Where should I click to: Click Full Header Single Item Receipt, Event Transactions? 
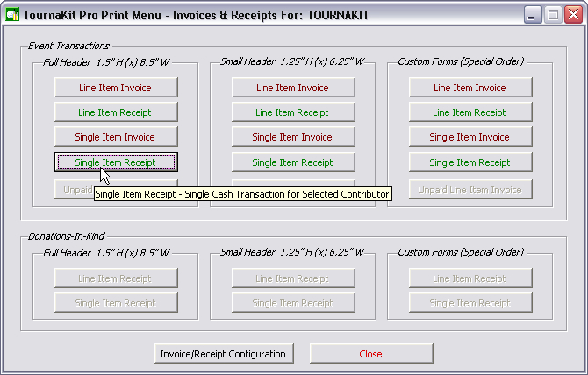pos(116,162)
